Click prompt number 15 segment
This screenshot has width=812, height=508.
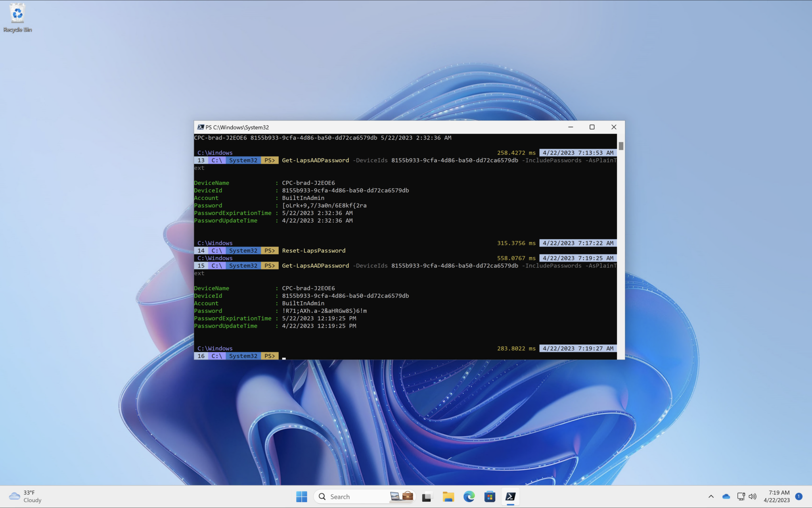click(201, 266)
